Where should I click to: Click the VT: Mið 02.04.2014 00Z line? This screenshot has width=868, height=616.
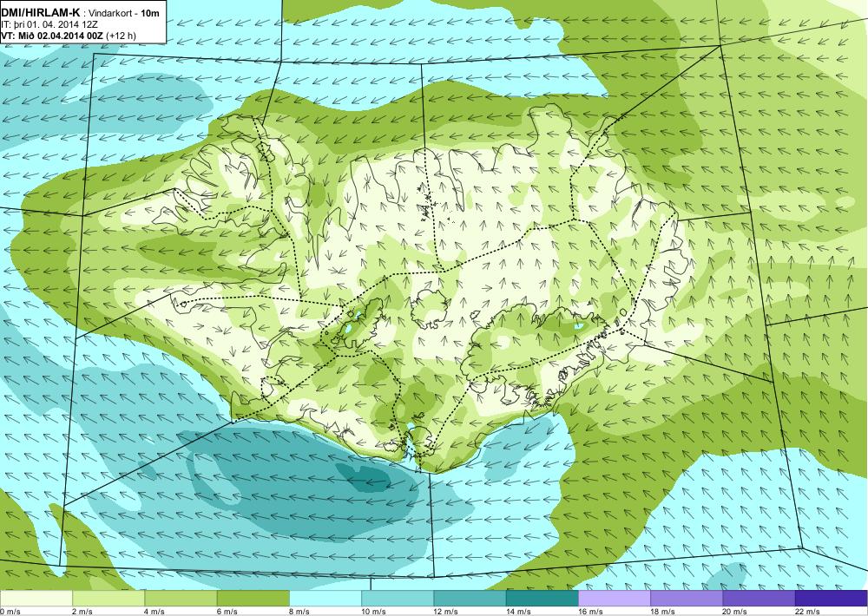52,36
